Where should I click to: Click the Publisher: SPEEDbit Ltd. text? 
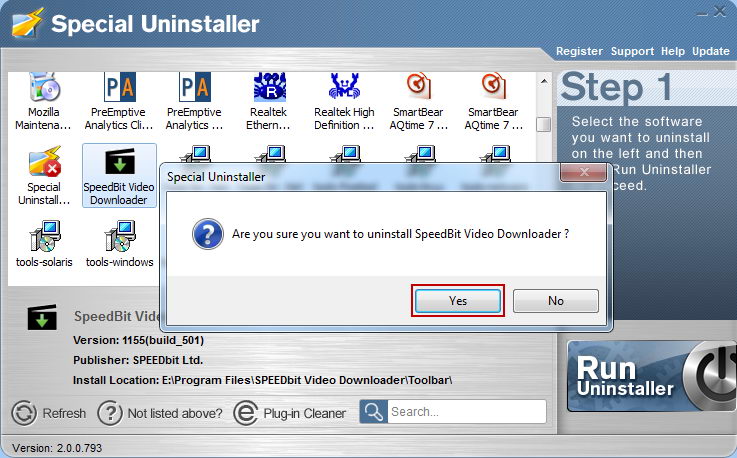138,360
